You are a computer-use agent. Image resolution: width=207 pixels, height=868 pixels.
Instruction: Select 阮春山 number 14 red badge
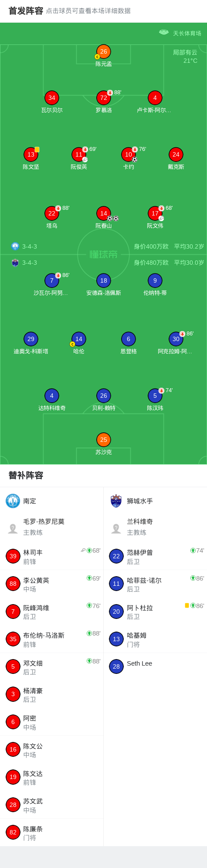click(x=104, y=213)
